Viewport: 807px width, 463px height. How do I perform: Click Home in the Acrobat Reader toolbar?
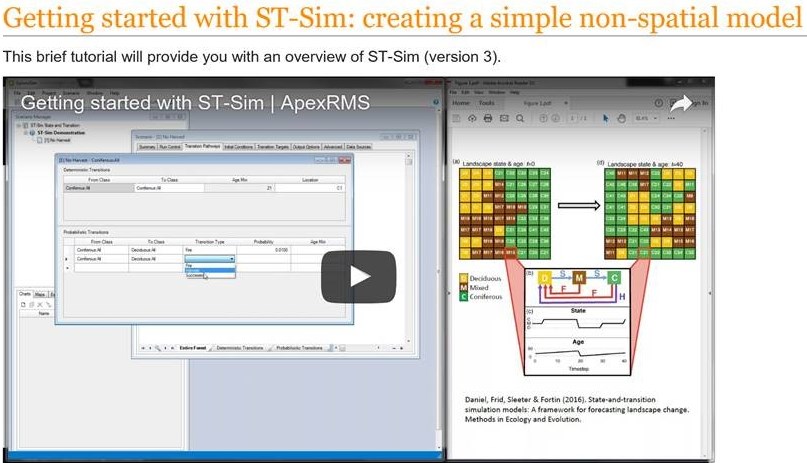pos(461,103)
